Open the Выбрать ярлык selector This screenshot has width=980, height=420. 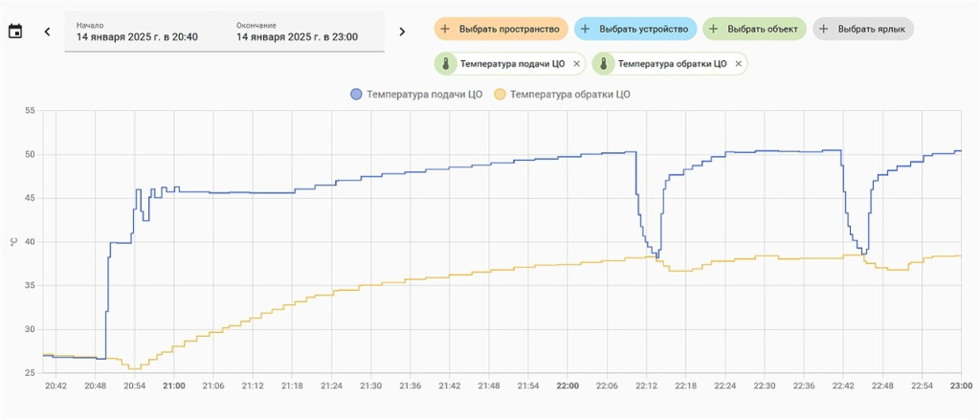(863, 29)
